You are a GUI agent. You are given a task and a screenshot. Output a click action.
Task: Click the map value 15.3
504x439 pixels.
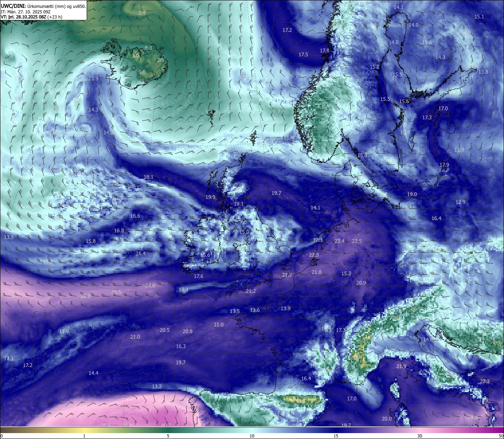tap(362, 155)
